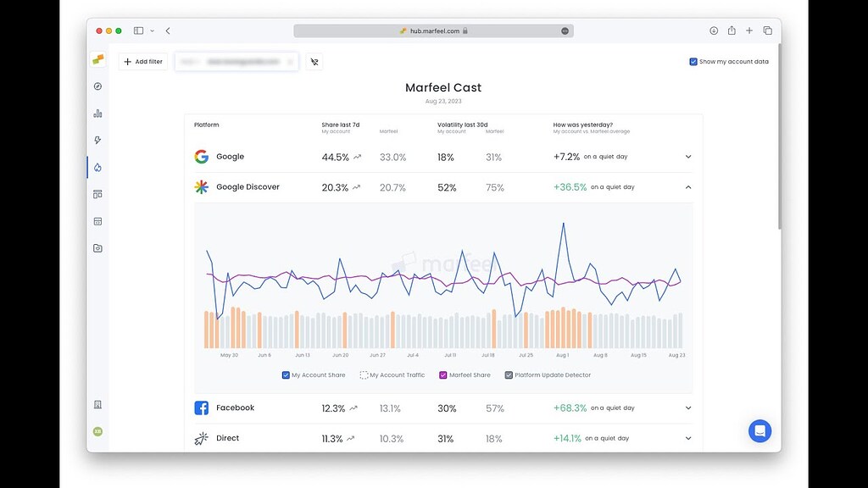Click the lightning bolt sidebar icon
The height and width of the screenshot is (488, 868).
97,140
